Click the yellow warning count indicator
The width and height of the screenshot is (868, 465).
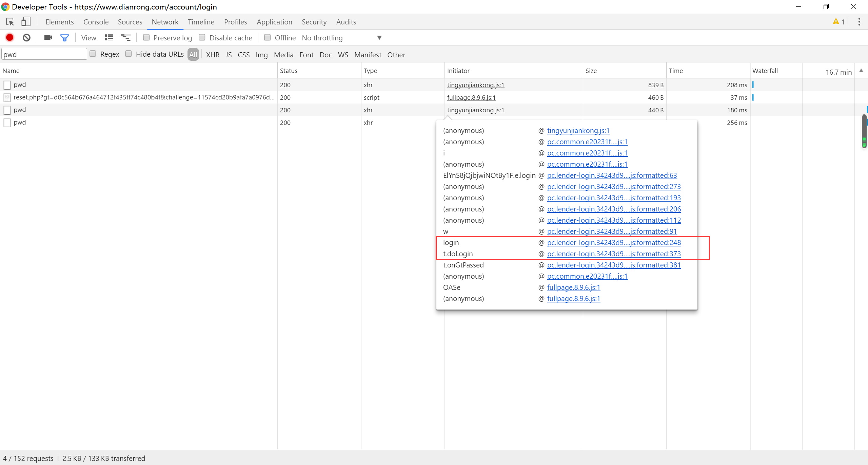839,22
